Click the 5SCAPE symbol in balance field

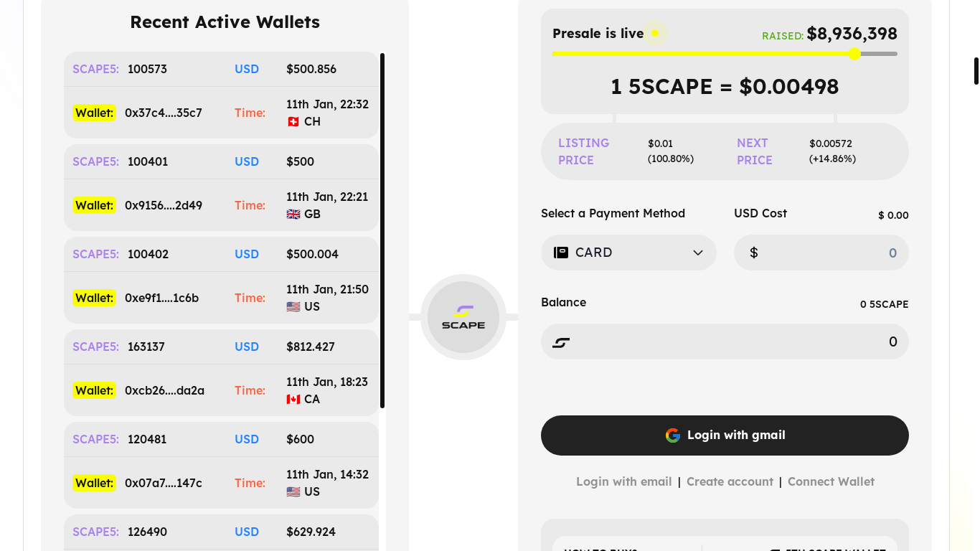pyautogui.click(x=561, y=342)
